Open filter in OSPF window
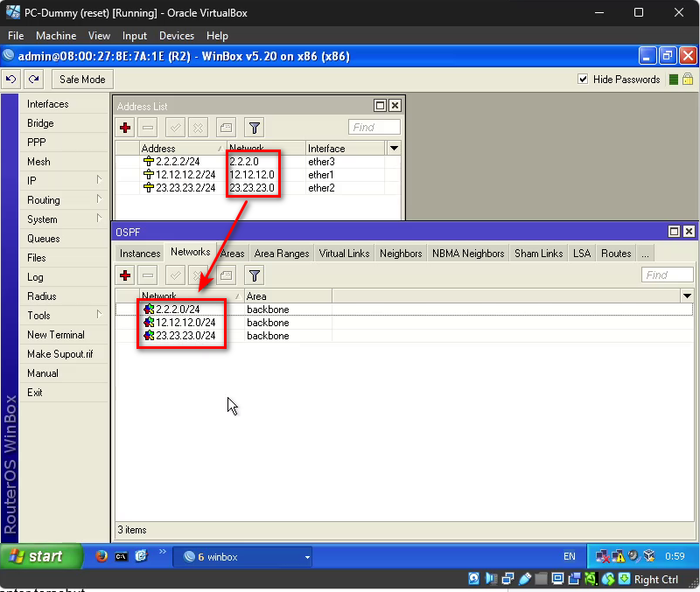The width and height of the screenshot is (700, 592). [x=254, y=275]
